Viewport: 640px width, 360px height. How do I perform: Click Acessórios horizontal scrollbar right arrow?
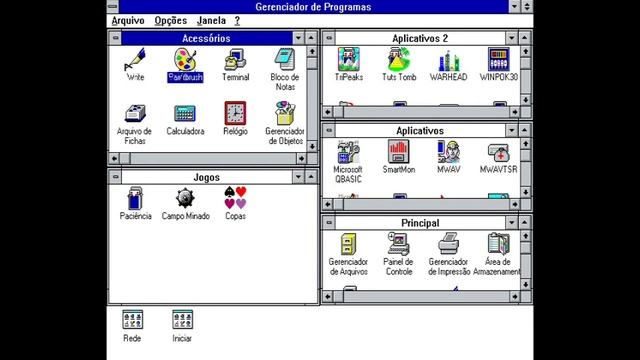click(302, 158)
